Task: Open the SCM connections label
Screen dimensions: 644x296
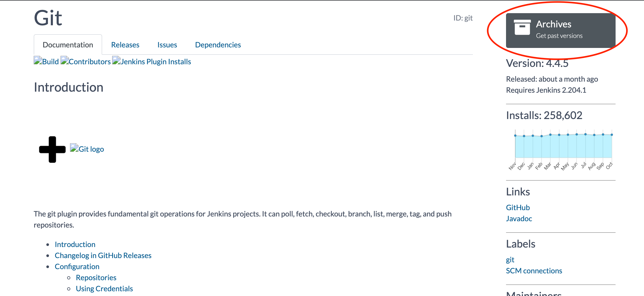Action: [534, 270]
